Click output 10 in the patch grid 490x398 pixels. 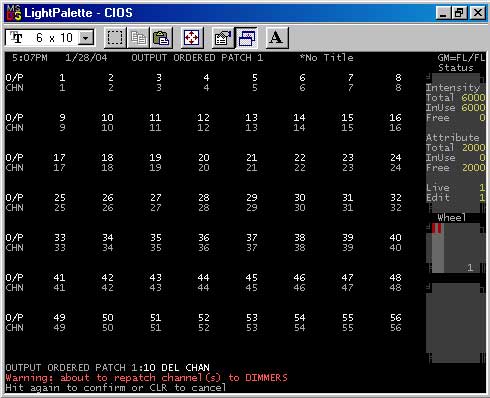tap(107, 117)
